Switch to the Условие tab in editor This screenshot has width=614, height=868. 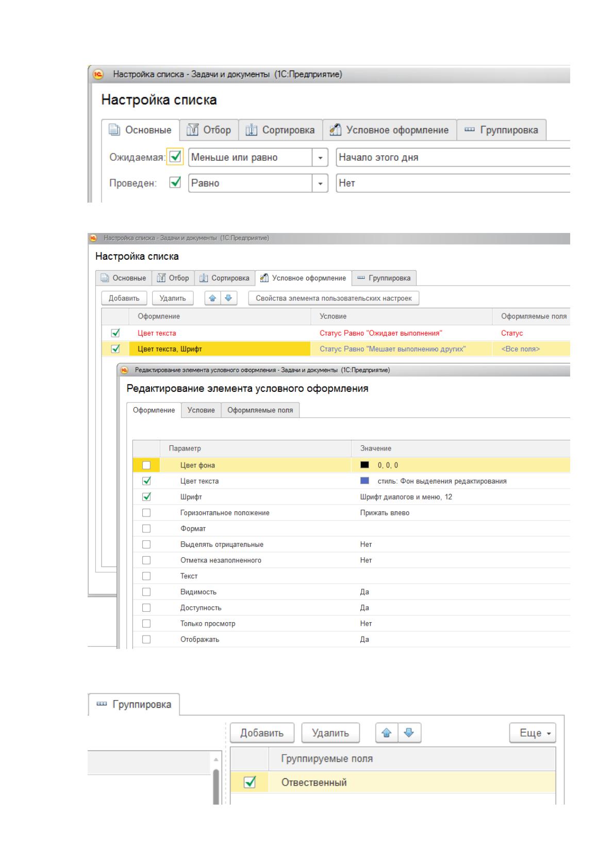[x=201, y=410]
